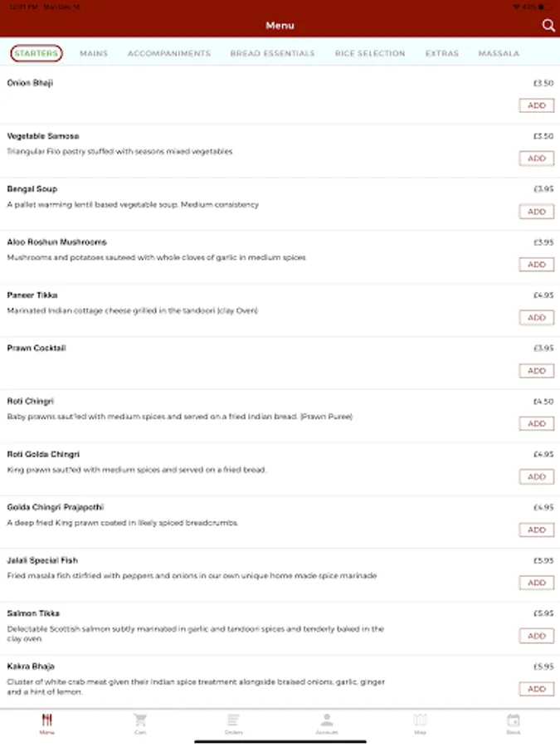Screen dimensions: 560x747
Task: Open the Massala category tab
Action: (499, 54)
